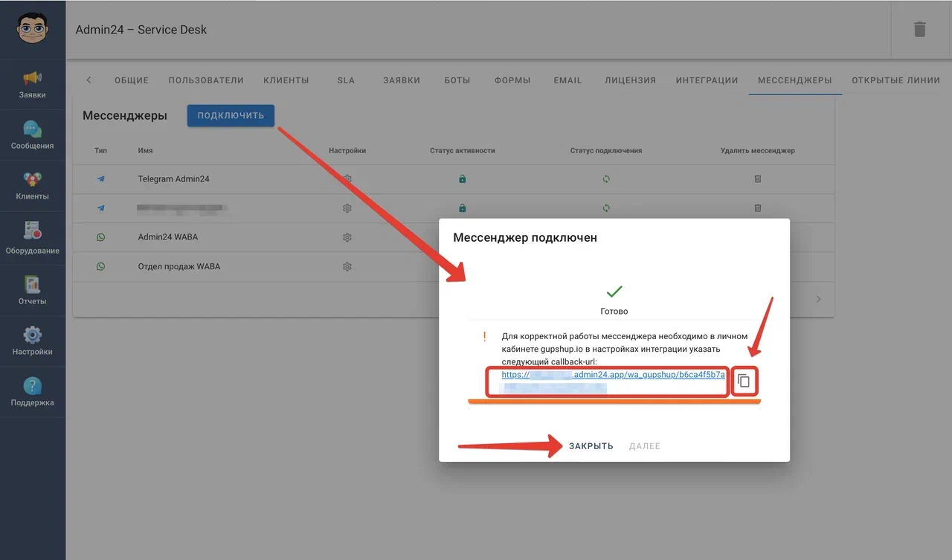Click the Настройки column header

(347, 150)
